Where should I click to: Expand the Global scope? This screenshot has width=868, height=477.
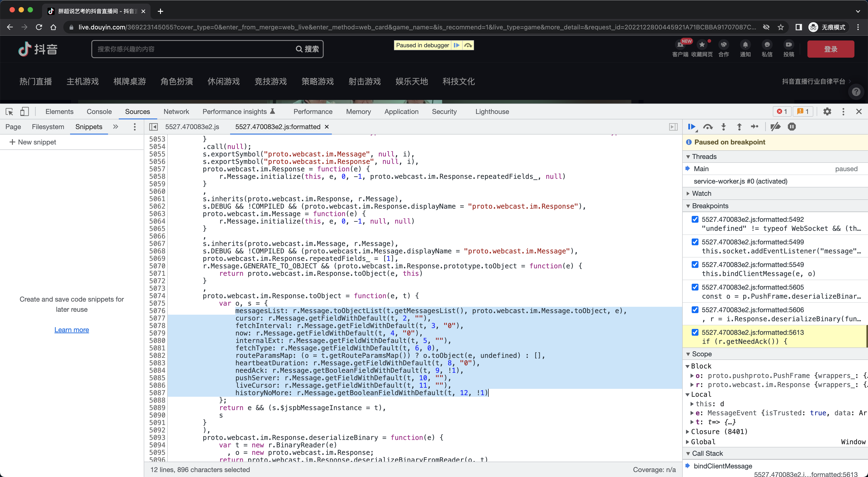(688, 442)
